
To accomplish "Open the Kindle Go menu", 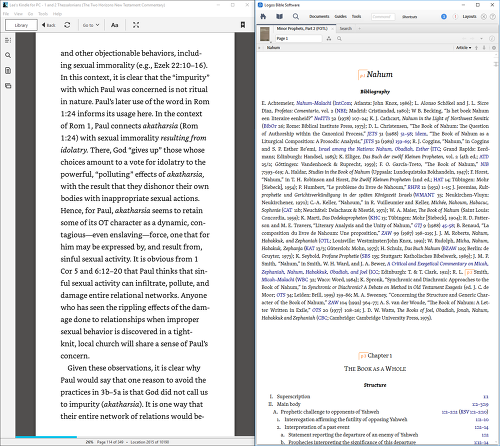I will [x=30, y=14].
